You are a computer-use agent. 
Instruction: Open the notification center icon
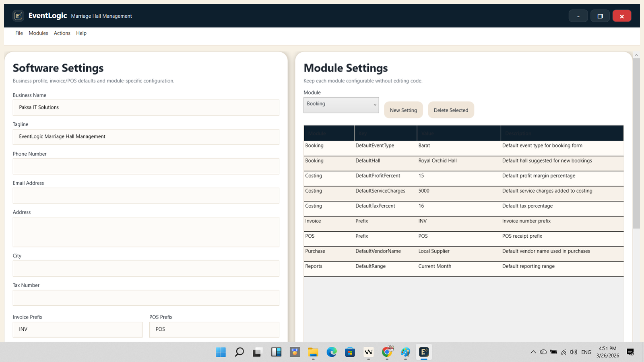[630, 352]
